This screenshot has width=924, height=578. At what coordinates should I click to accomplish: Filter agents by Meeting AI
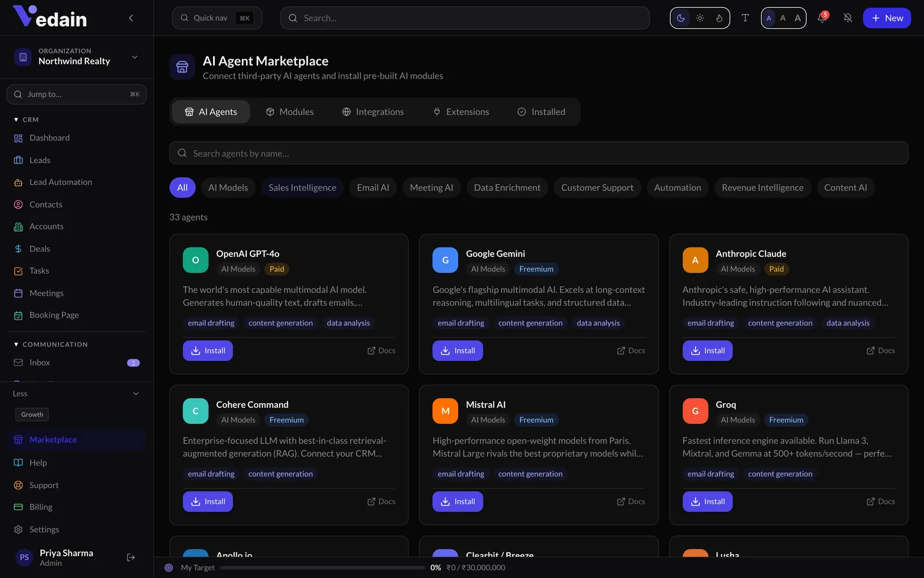point(431,188)
